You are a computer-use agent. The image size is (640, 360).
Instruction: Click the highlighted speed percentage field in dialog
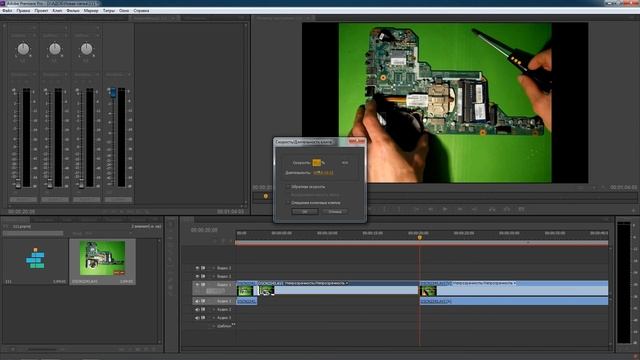pyautogui.click(x=316, y=162)
